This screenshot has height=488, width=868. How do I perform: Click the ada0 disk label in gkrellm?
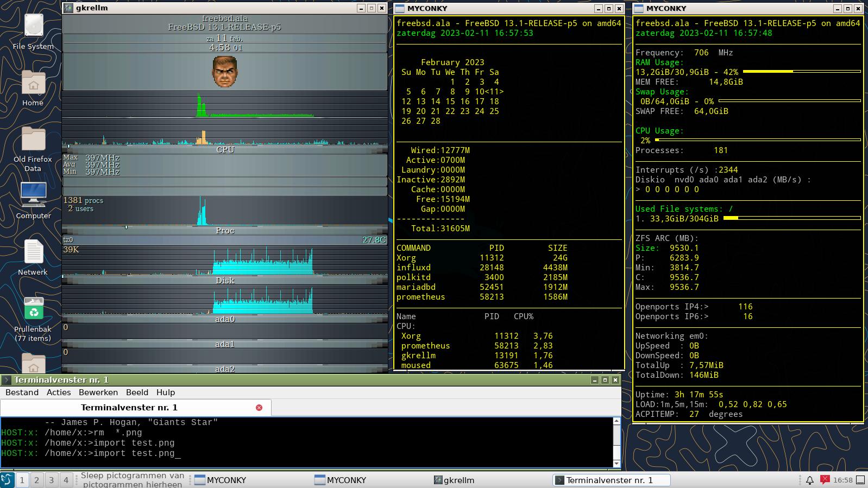tap(225, 319)
